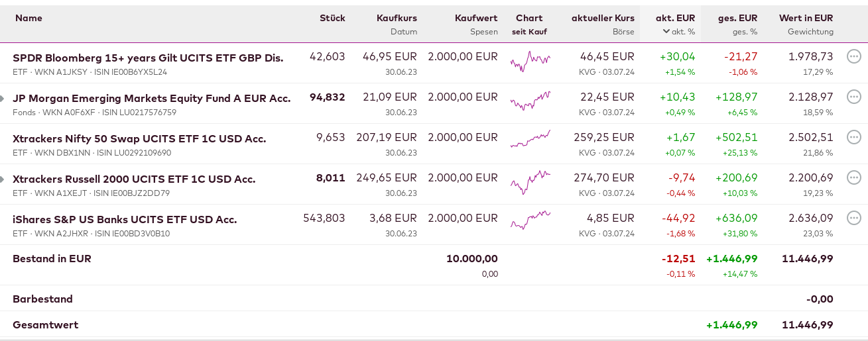
Task: Sort by ges. EUR column header
Action: tap(737, 18)
